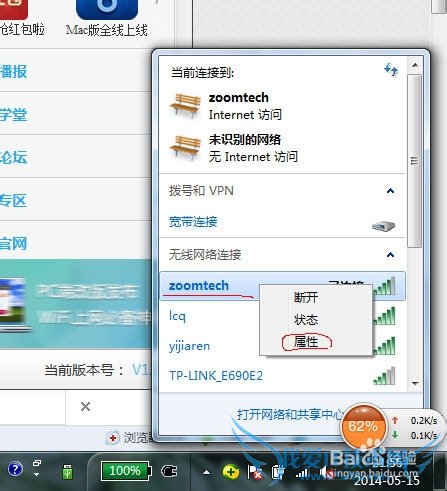Click the 论坛 link on webpage
447x491 pixels.
13,157
